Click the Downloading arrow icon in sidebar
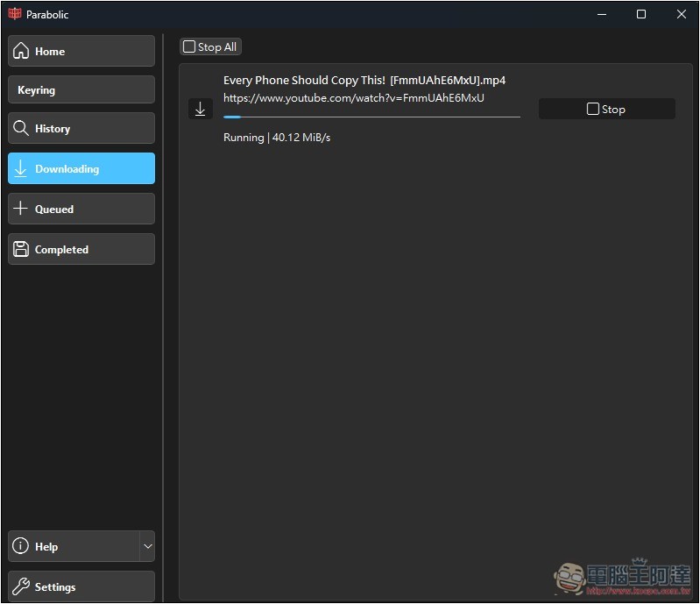Screen dimensions: 700x604 (x=21, y=169)
